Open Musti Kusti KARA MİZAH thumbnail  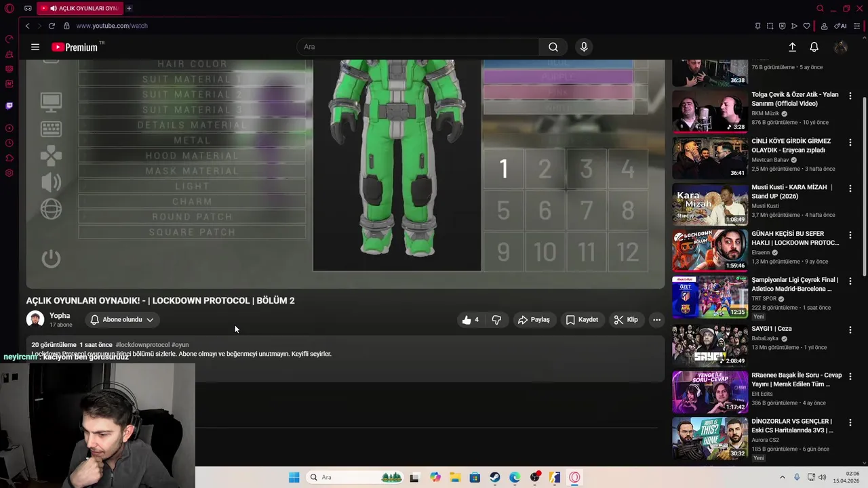click(709, 204)
